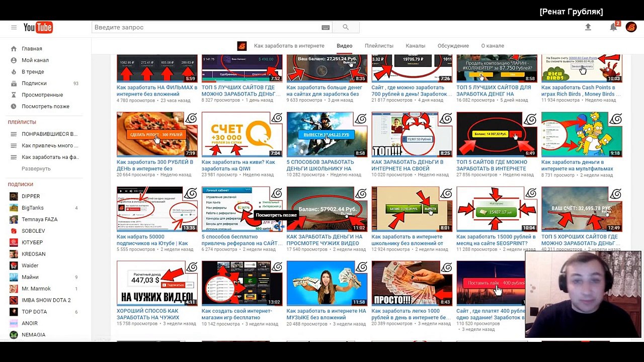Click the Посмотреть позже clock icon
This screenshot has height=362, width=644.
click(14, 107)
